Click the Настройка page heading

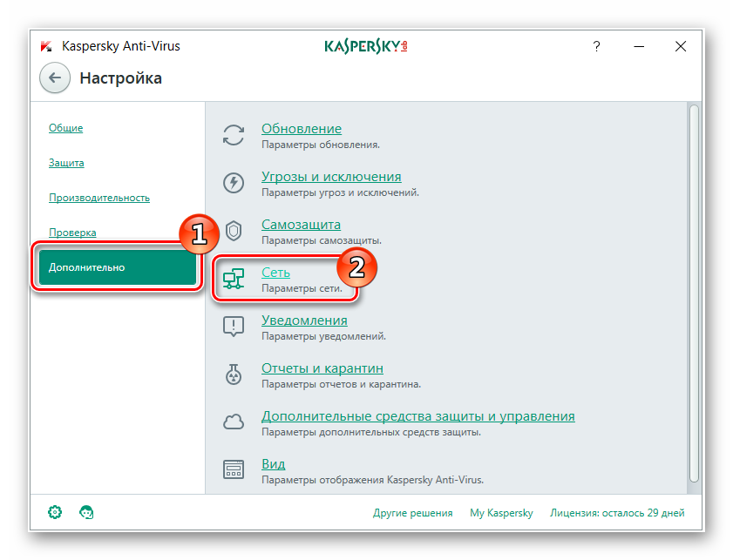tap(120, 78)
